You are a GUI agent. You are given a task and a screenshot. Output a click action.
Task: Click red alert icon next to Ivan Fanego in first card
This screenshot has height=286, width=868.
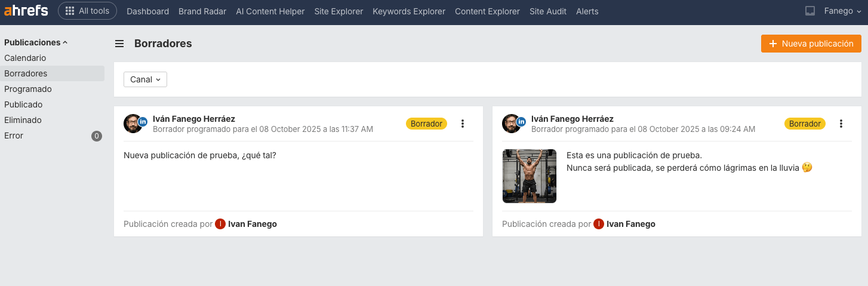[x=220, y=224]
